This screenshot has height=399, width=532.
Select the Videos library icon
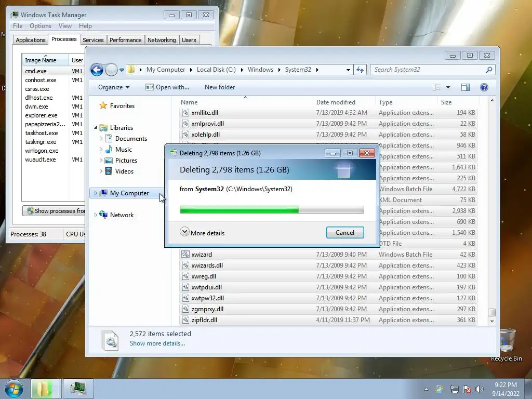109,171
